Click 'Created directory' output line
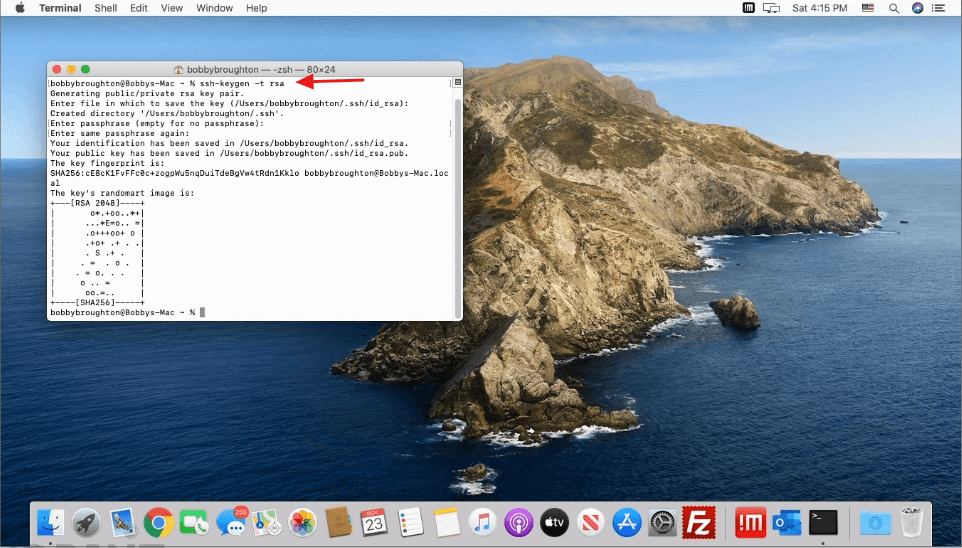This screenshot has width=962, height=548. [167, 114]
